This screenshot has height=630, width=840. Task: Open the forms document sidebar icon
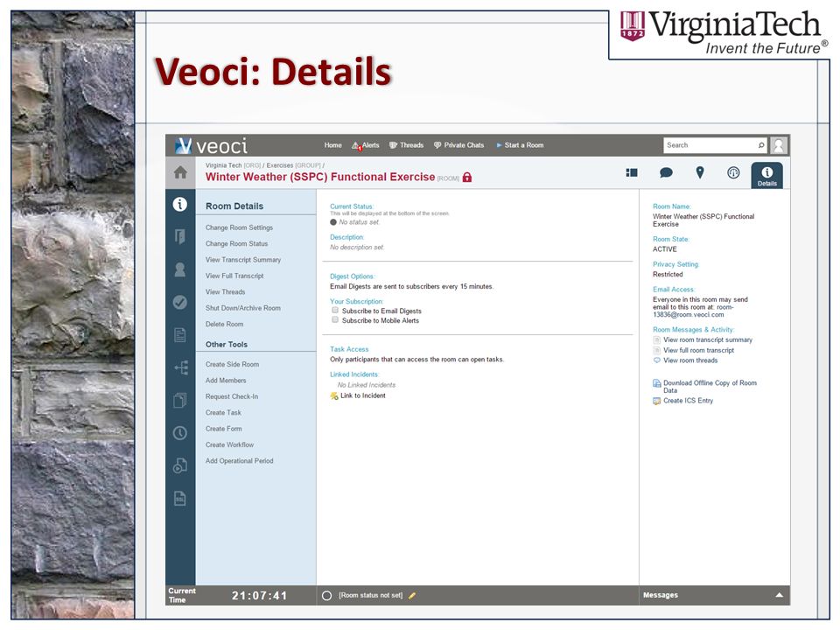[x=180, y=335]
